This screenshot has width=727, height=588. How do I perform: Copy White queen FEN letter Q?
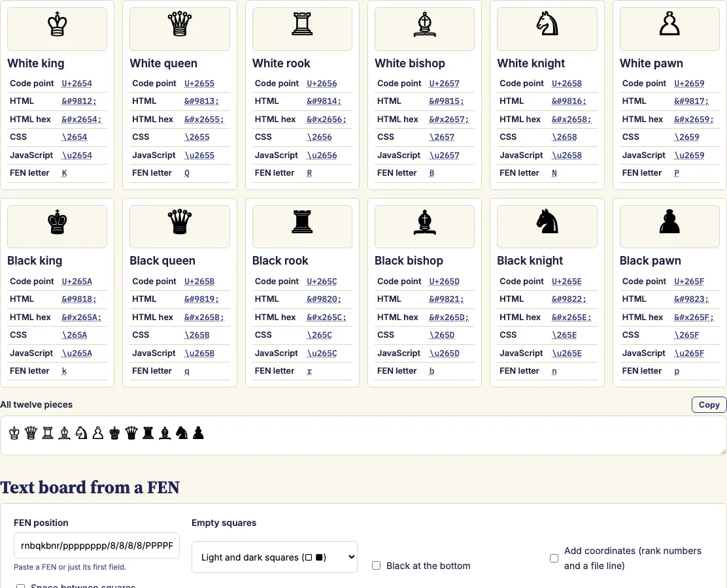187,173
